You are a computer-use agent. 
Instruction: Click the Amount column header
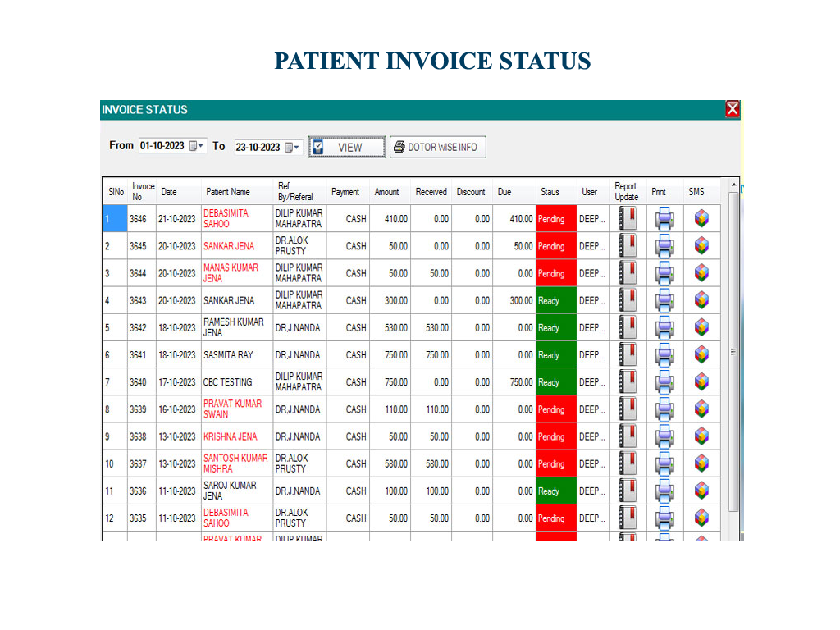(x=386, y=192)
